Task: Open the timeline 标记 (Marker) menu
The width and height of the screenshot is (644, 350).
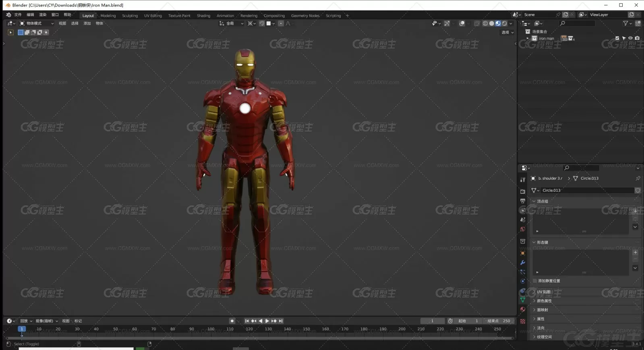Action: [x=78, y=321]
